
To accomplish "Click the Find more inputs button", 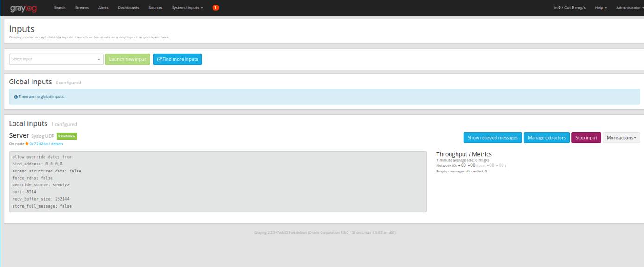I will tap(177, 59).
